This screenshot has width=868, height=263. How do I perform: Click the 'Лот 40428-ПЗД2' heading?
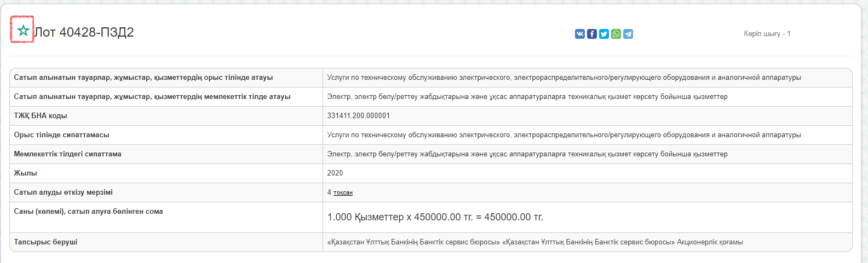coord(84,32)
